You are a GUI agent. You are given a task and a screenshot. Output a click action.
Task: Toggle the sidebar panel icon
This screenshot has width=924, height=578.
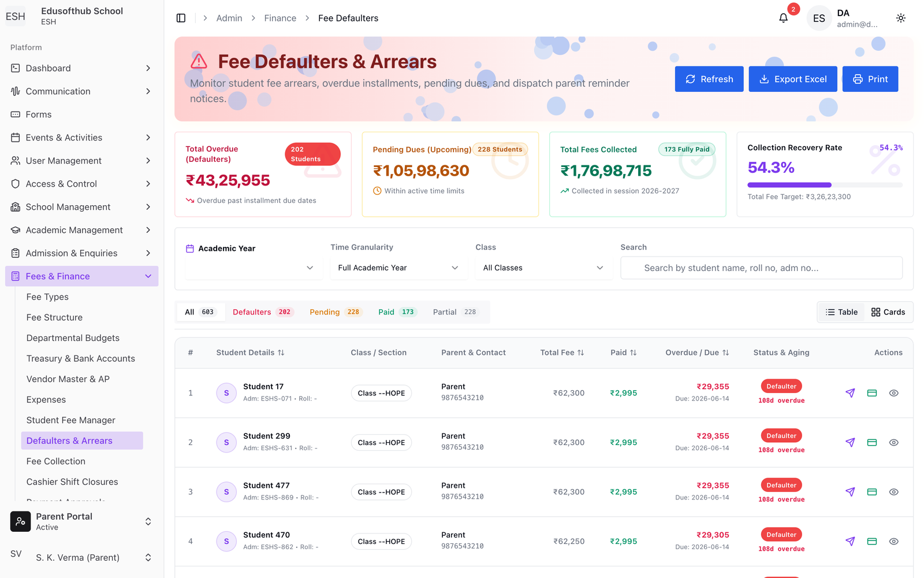(x=181, y=18)
